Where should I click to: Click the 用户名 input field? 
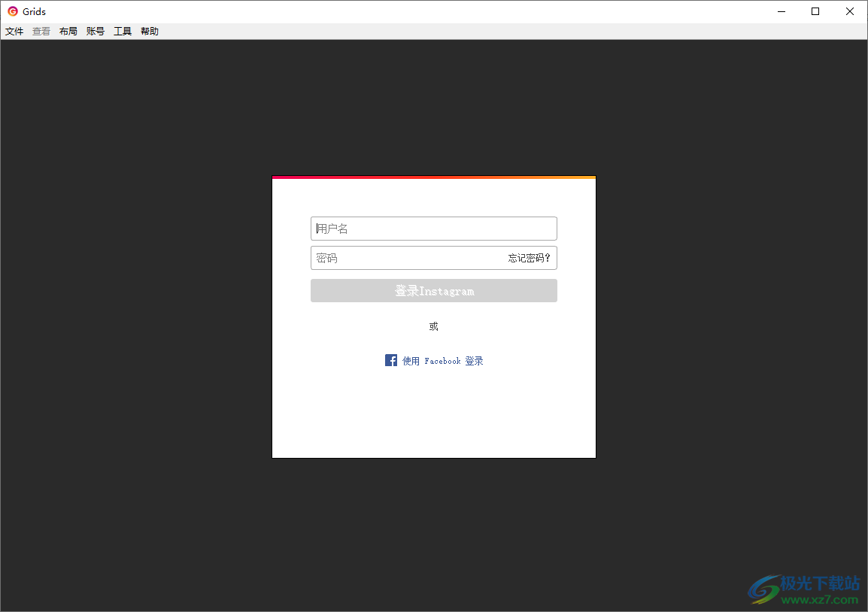click(x=433, y=229)
